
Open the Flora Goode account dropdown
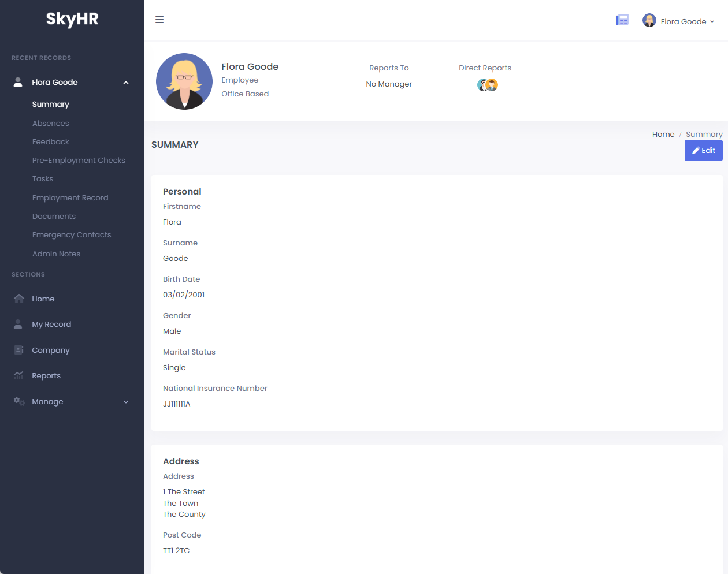click(x=679, y=21)
